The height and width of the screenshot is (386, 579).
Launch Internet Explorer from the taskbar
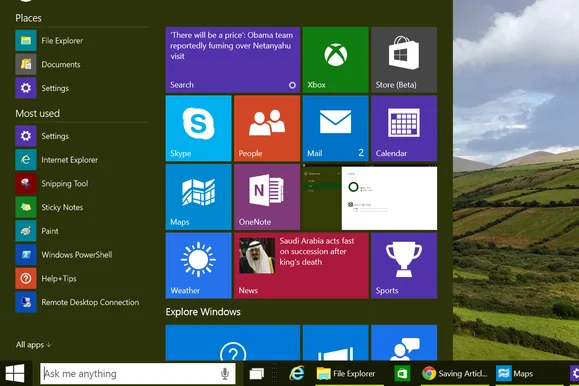tap(297, 373)
